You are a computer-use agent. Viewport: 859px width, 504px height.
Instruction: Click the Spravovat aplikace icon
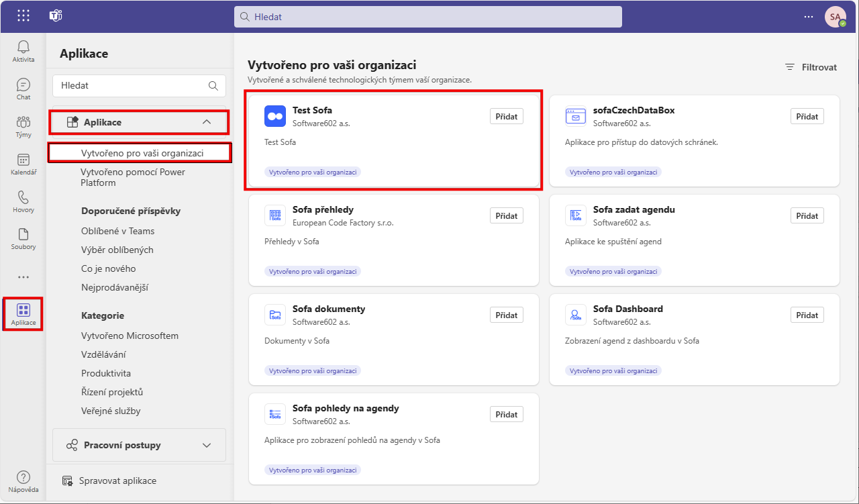click(67, 481)
